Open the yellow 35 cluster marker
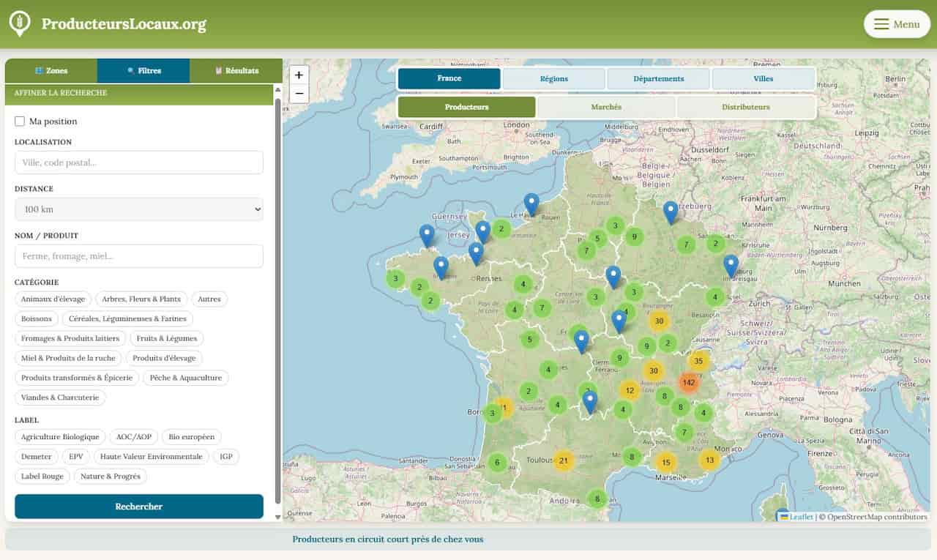This screenshot has width=937, height=560. click(x=698, y=361)
